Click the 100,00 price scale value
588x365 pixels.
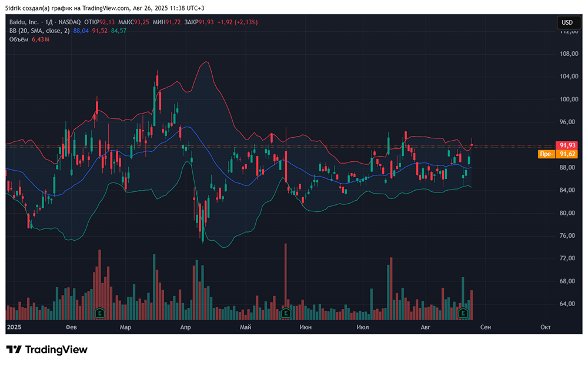pyautogui.click(x=569, y=99)
